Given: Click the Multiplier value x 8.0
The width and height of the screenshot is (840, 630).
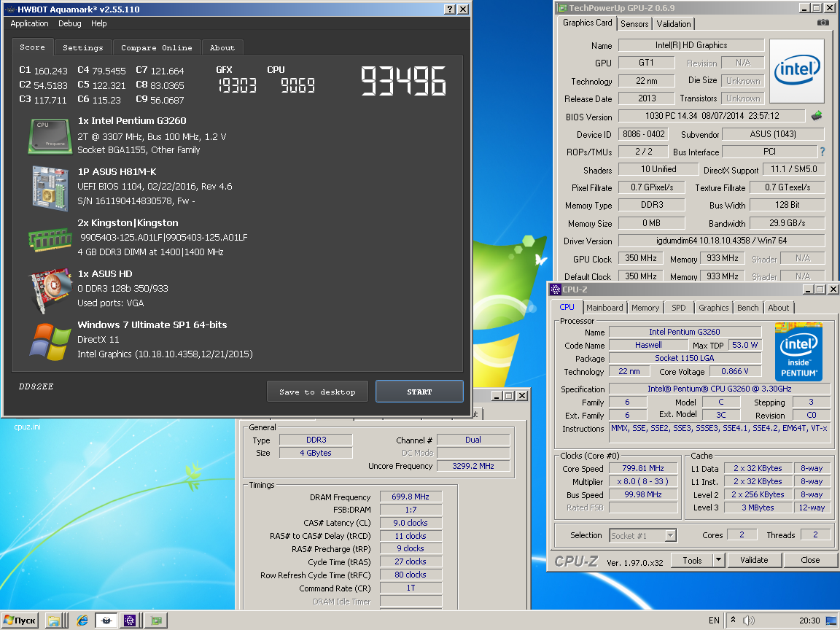Looking at the screenshot, I should coord(643,481).
